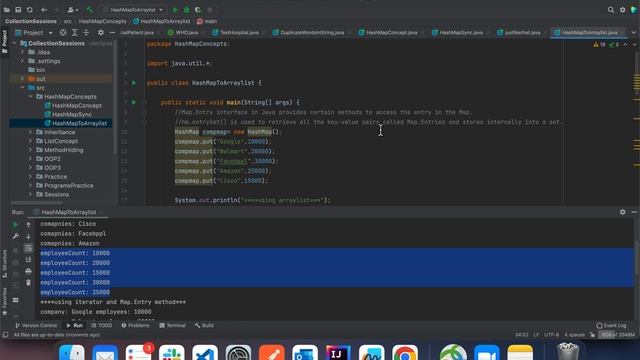The image size is (640, 360).
Task: Open the Build tool window
Action: pos(204,326)
